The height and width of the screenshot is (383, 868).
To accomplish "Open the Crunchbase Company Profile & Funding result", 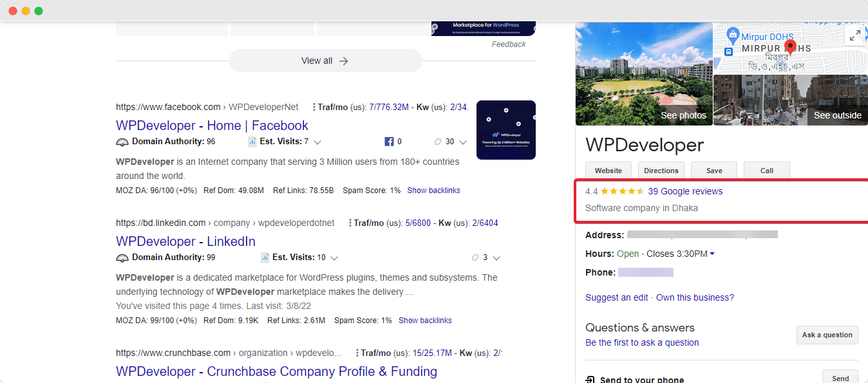I will 276,371.
